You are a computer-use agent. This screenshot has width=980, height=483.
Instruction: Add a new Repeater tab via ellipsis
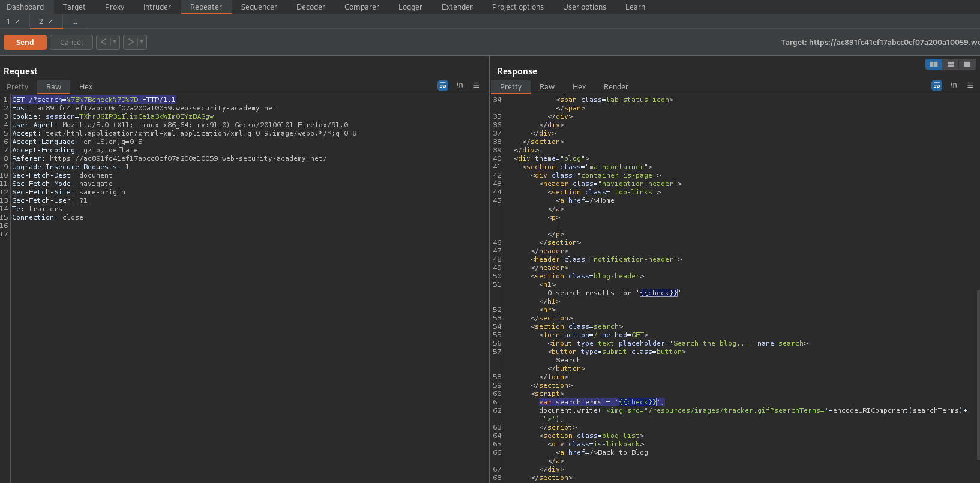[75, 22]
